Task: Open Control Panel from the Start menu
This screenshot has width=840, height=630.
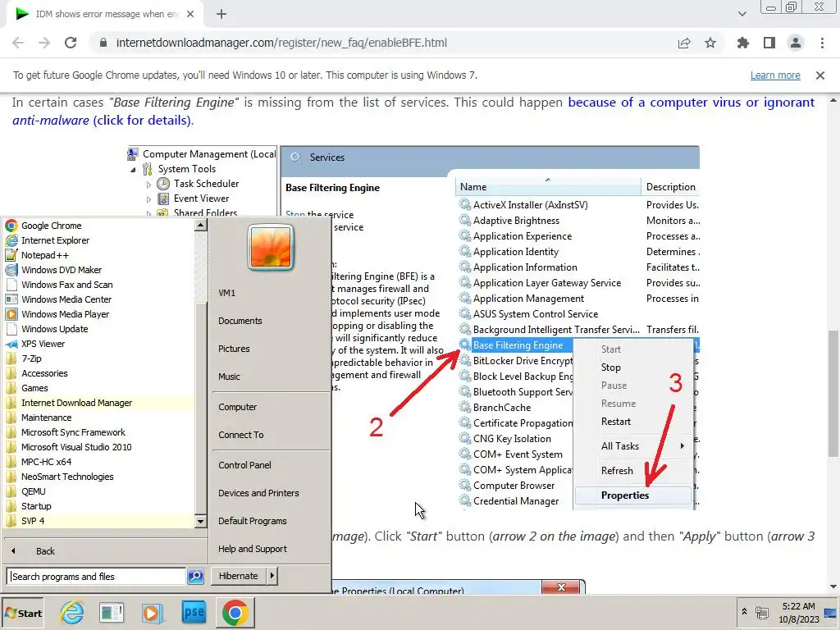Action: [x=244, y=465]
